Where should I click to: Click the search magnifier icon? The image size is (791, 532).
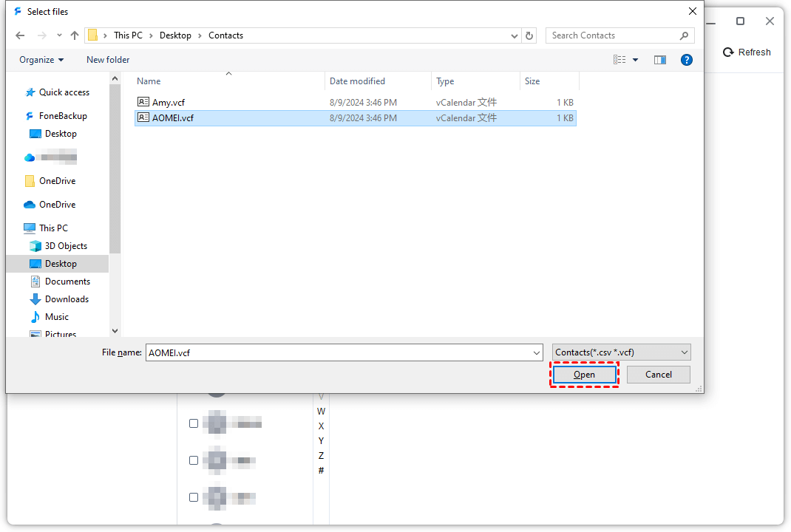point(684,35)
